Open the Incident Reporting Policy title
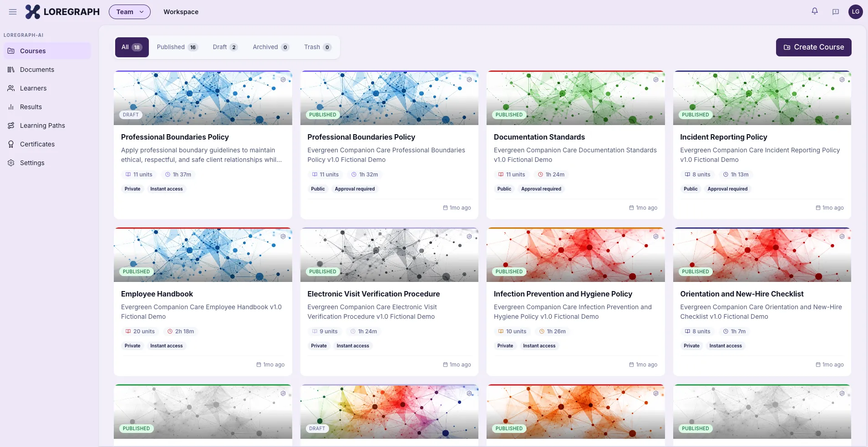Viewport: 868px width, 447px height. [x=724, y=137]
